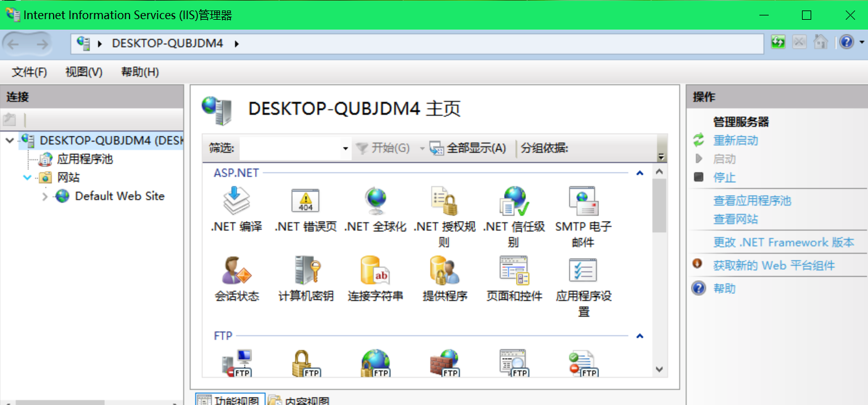Open the 视图(V) menu

click(84, 72)
